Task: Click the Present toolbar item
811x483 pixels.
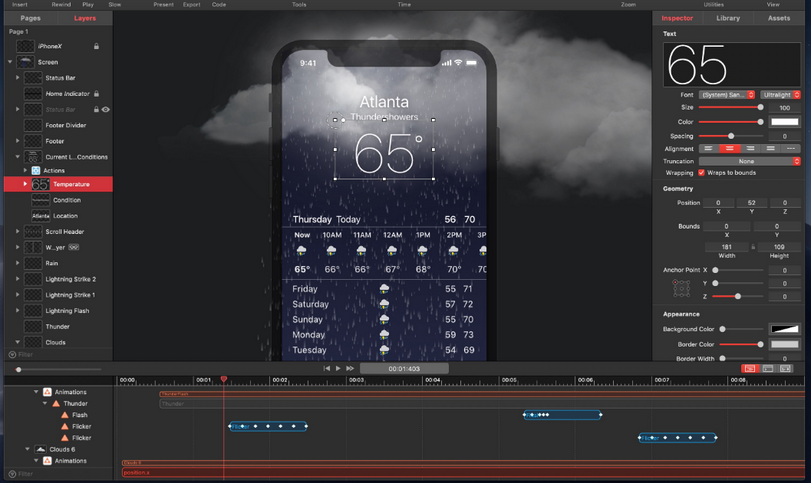Action: [x=163, y=4]
